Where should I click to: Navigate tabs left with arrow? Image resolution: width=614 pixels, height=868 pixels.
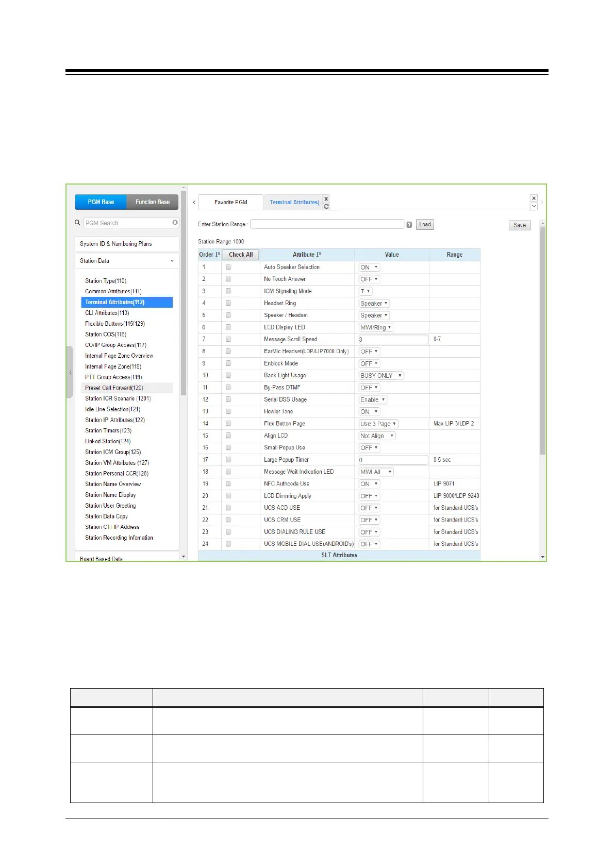(x=194, y=203)
